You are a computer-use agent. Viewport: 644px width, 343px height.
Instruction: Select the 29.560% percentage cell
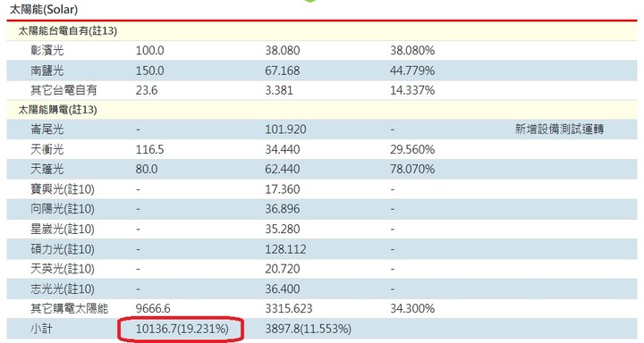tap(412, 149)
